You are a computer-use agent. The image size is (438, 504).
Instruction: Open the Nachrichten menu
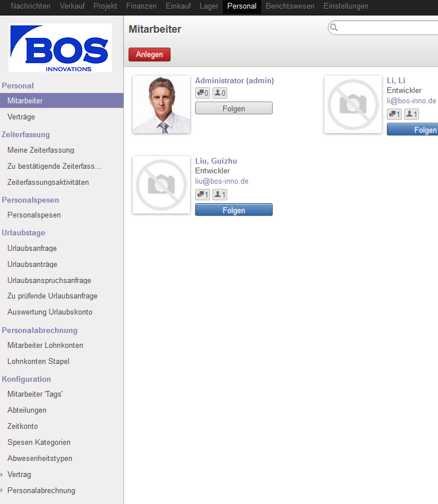click(30, 6)
